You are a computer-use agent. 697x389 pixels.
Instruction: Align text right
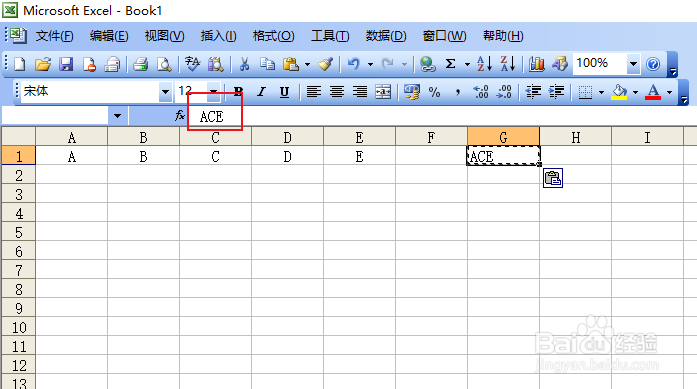click(x=360, y=92)
